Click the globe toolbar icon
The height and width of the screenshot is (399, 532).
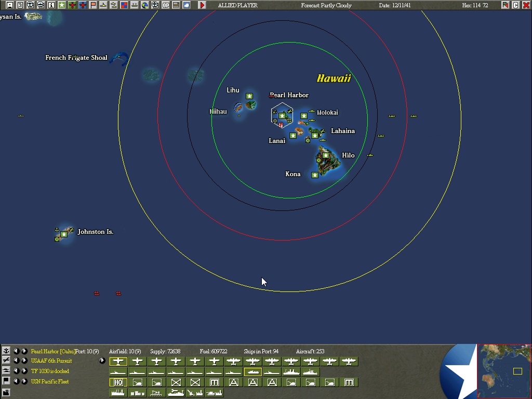pos(145,5)
